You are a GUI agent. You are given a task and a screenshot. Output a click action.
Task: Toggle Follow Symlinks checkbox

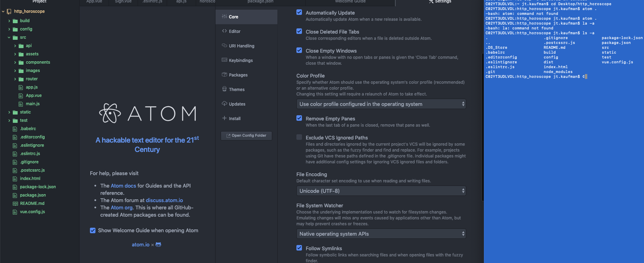[299, 248]
